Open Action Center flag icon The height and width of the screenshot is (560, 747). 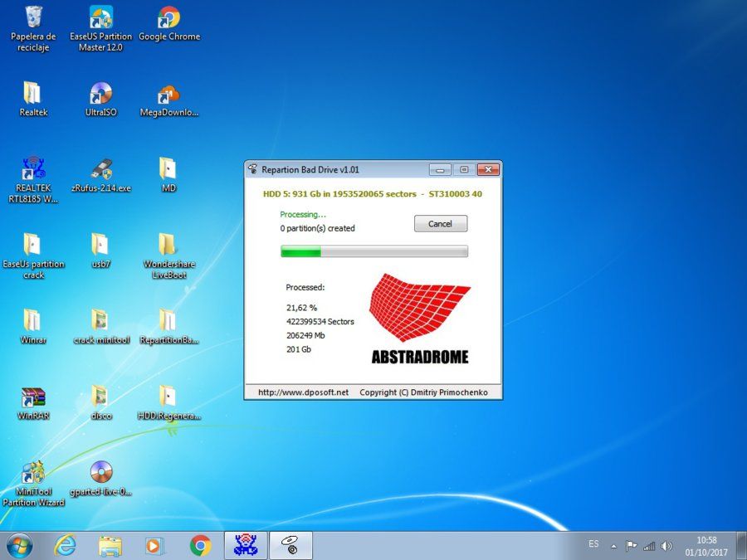(632, 546)
